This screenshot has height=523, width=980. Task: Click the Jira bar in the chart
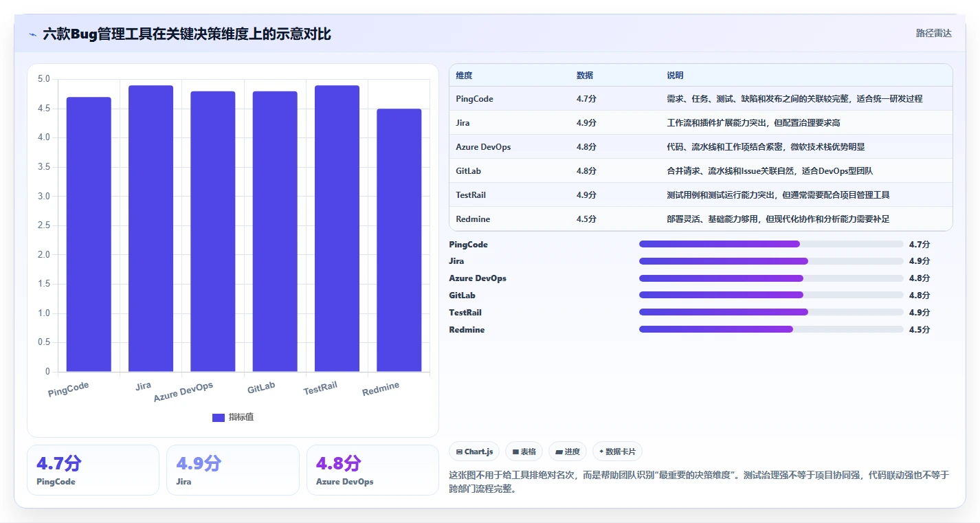[x=151, y=228]
